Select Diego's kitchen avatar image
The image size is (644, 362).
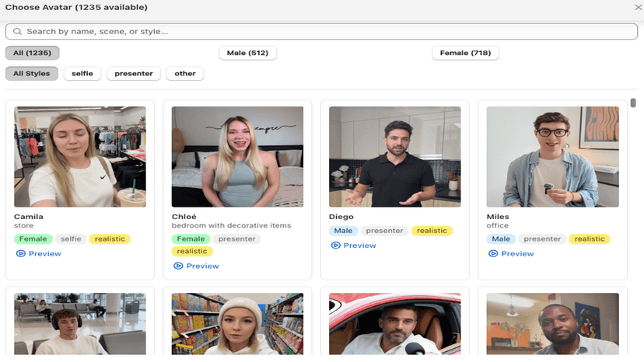(394, 157)
